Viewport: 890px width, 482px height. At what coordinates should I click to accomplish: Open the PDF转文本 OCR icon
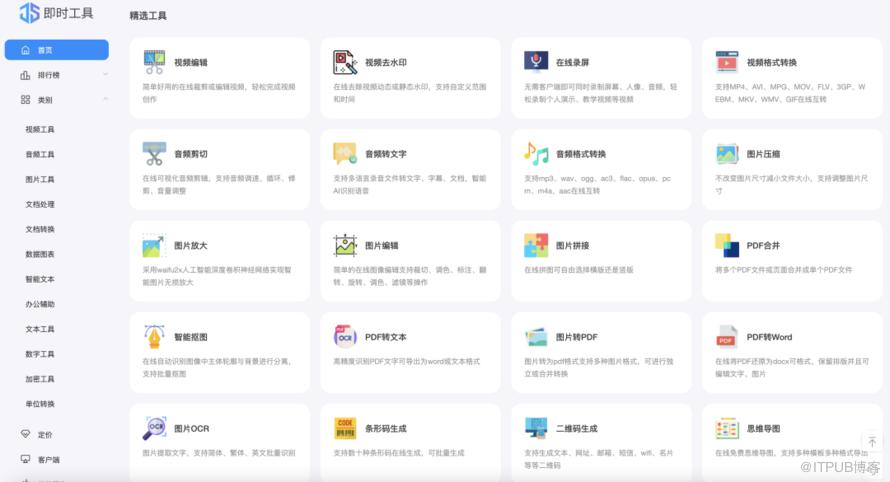click(x=345, y=337)
